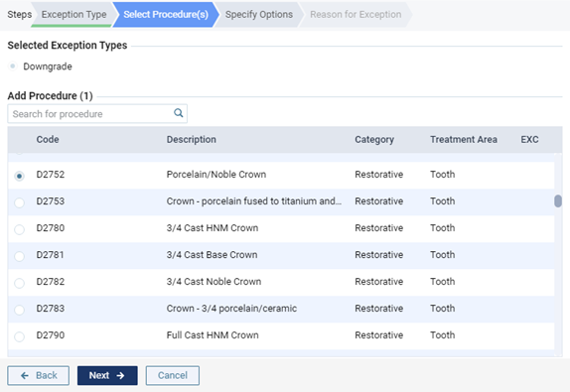The width and height of the screenshot is (570, 392).
Task: Click the Next button
Action: [107, 375]
